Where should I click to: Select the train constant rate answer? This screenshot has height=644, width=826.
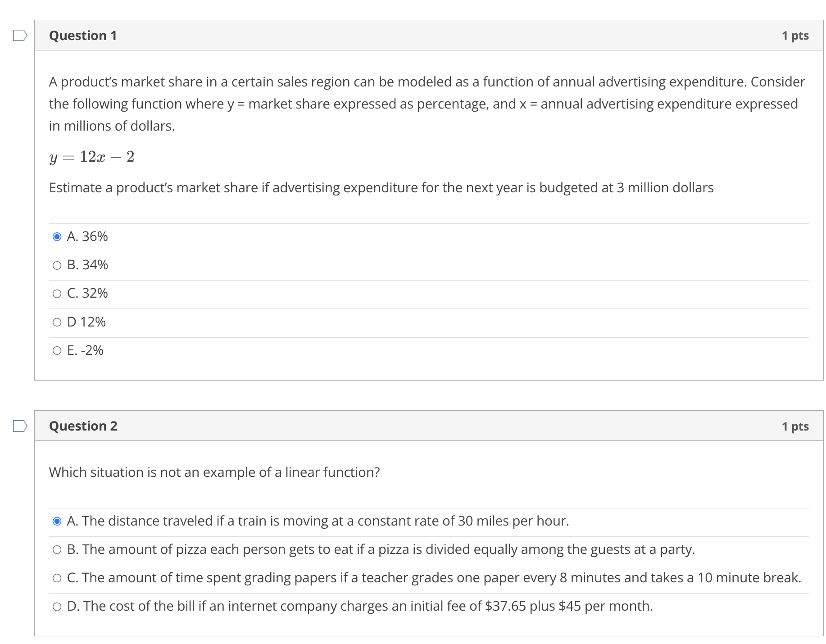tap(57, 521)
